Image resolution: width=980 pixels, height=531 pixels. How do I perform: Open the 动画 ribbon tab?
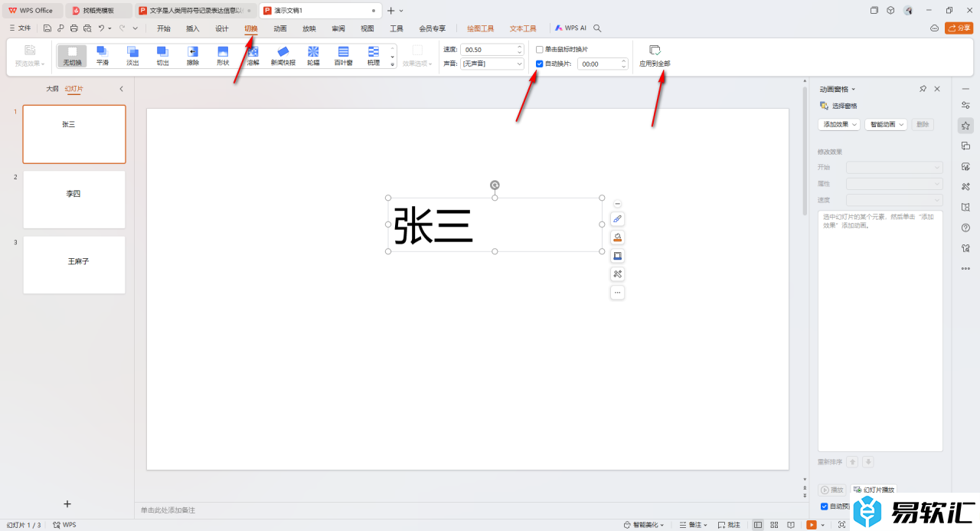[x=280, y=28]
